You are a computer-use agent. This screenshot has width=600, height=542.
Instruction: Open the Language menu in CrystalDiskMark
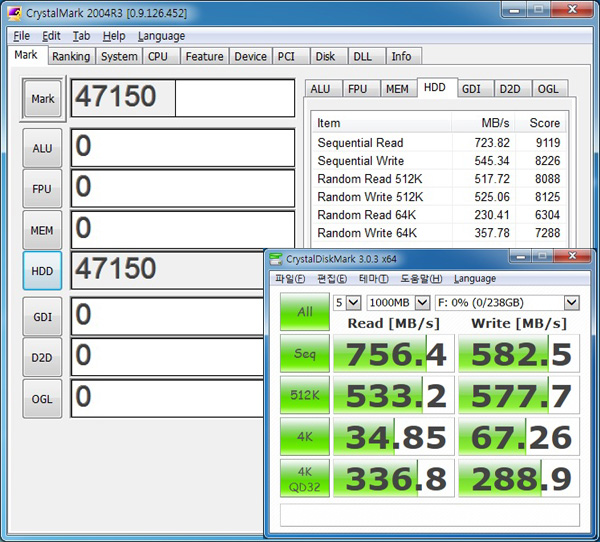click(475, 279)
